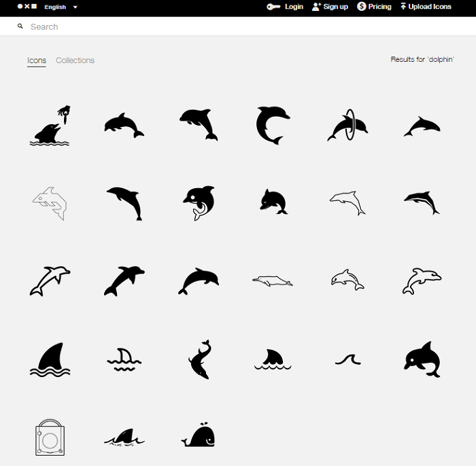Select outlined fin with wavy lines icon
The width and height of the screenshot is (476, 466).
tap(124, 359)
